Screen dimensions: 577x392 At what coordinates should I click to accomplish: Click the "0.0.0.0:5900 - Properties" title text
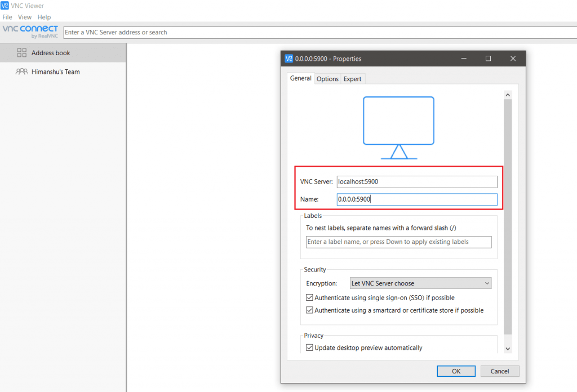pyautogui.click(x=329, y=59)
